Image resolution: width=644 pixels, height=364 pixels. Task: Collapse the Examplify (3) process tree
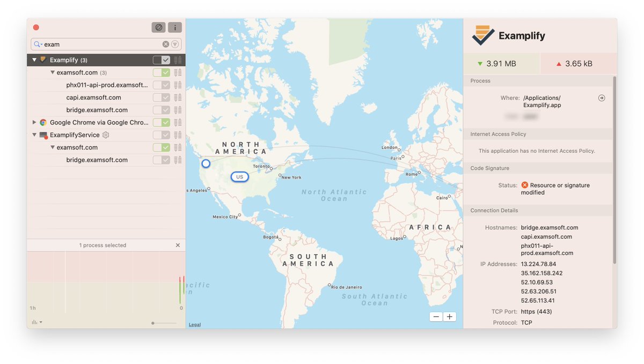34,60
